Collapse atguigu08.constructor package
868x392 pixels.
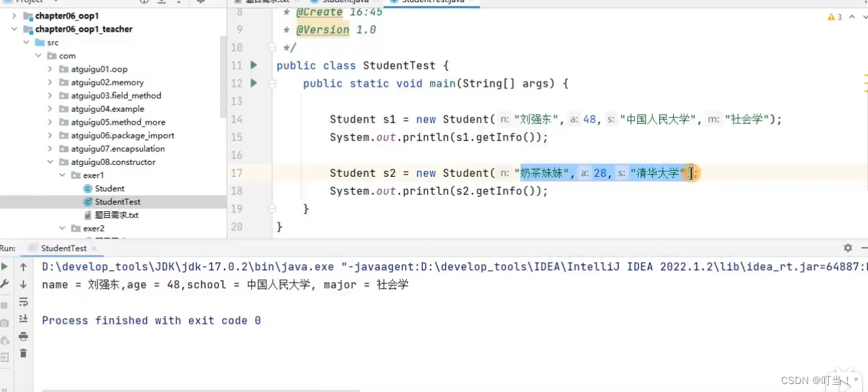(50, 162)
